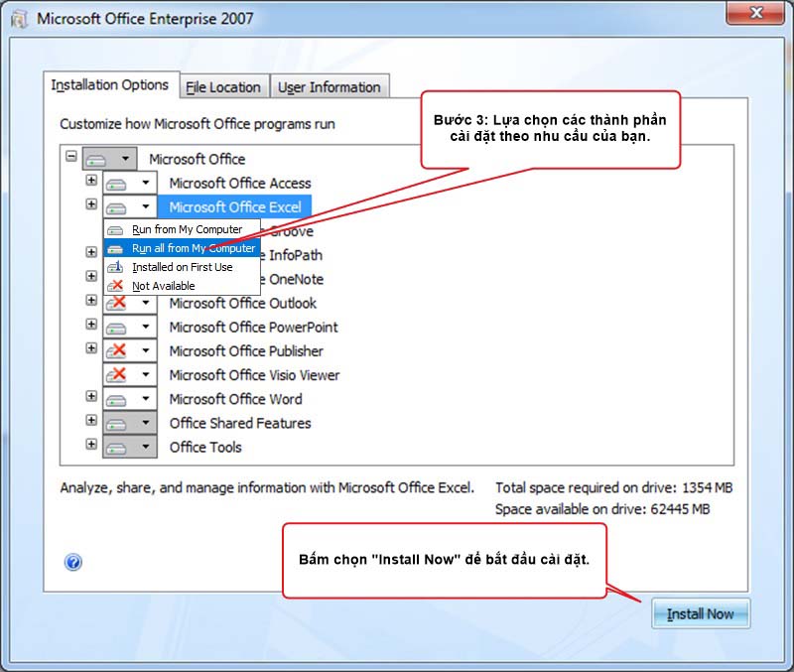Screen dimensions: 794x672
Task: Open install-state dropdown for Office Tools
Action: click(x=145, y=447)
